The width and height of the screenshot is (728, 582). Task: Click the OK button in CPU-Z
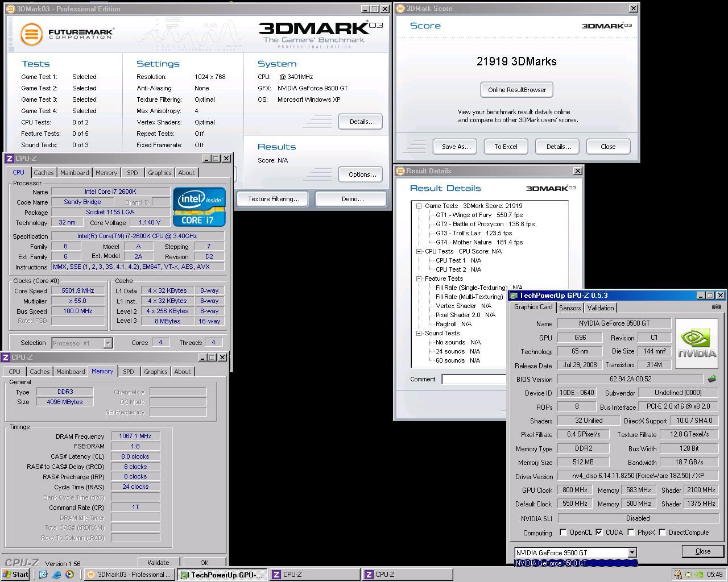(x=204, y=563)
